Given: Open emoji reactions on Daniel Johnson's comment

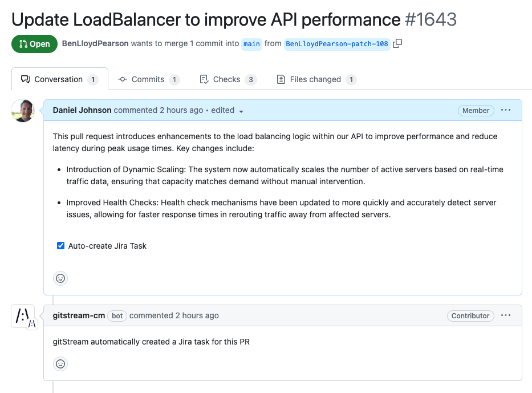Looking at the screenshot, I should 60,278.
